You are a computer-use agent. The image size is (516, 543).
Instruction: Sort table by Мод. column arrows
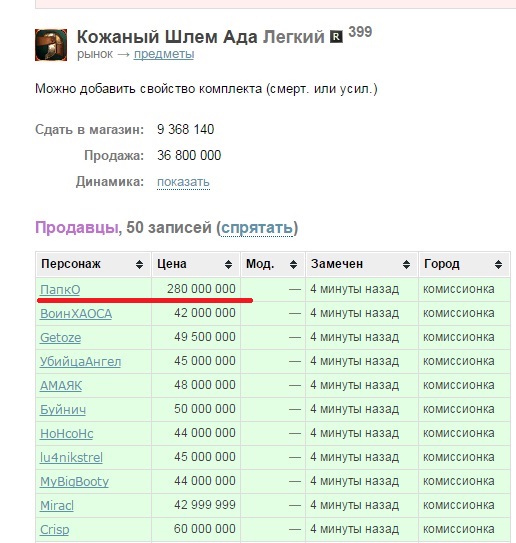(293, 265)
